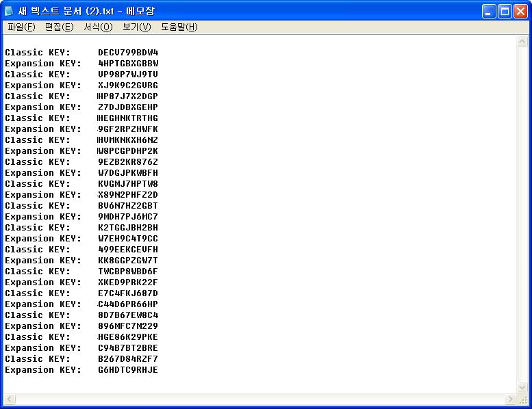
Task: Click key text E7C4FKJ687D
Action: tap(128, 293)
